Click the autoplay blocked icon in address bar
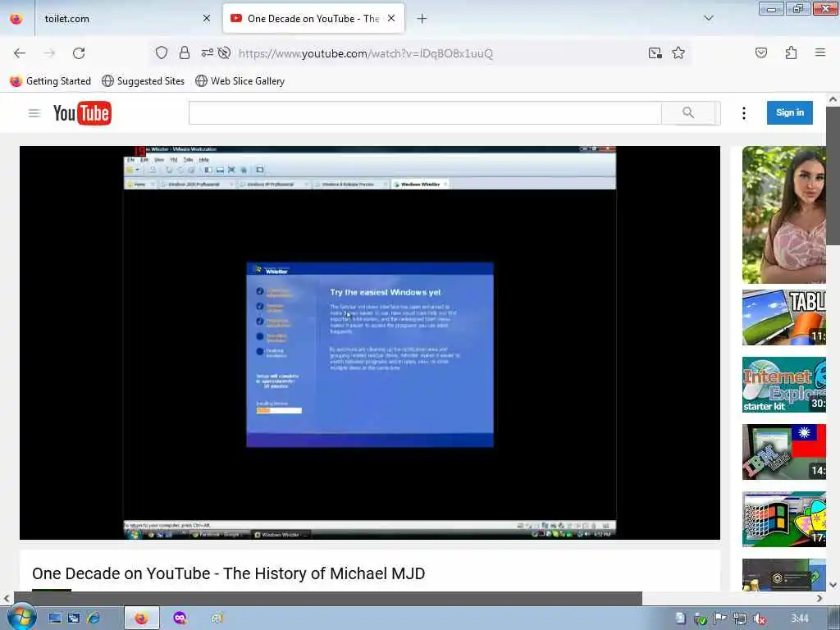Image resolution: width=840 pixels, height=630 pixels. click(x=225, y=52)
